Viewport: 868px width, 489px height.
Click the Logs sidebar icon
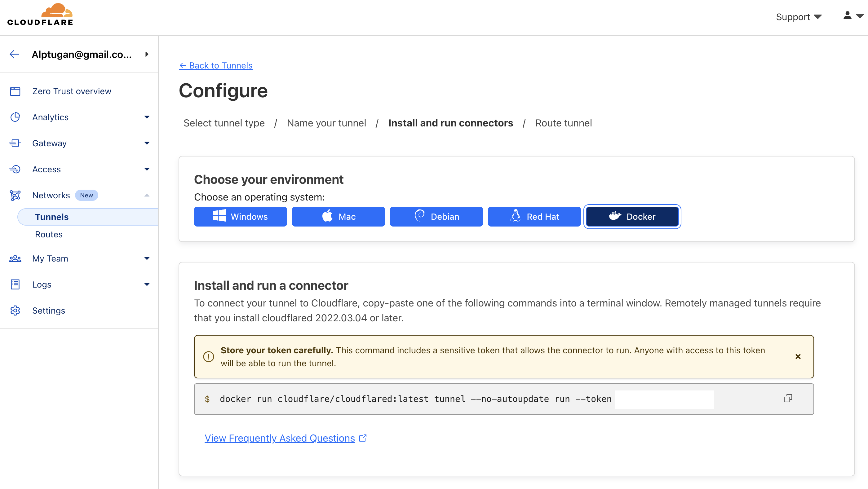click(x=15, y=284)
